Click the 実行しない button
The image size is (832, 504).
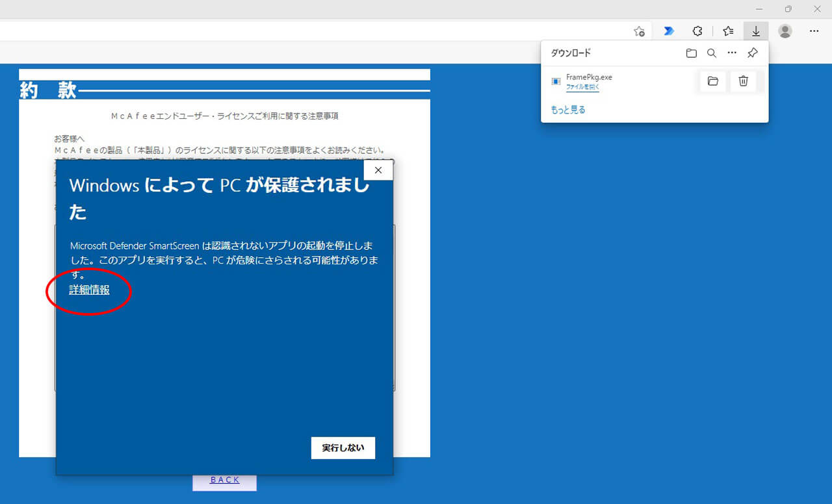[x=343, y=447]
